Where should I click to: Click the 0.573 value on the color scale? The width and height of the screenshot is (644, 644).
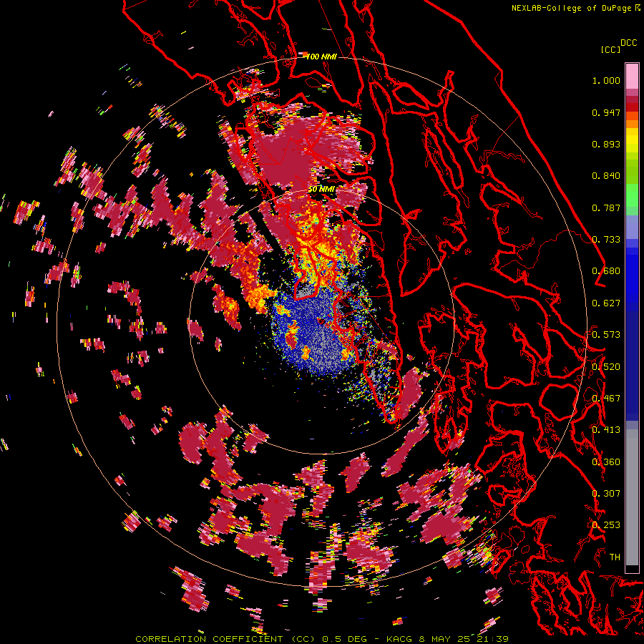tap(606, 335)
